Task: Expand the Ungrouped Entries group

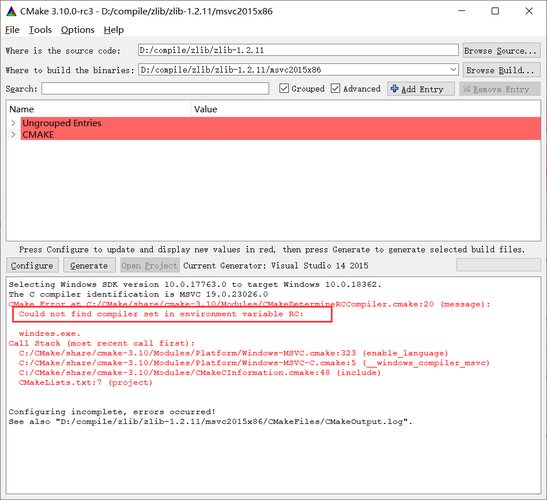Action: [x=13, y=123]
